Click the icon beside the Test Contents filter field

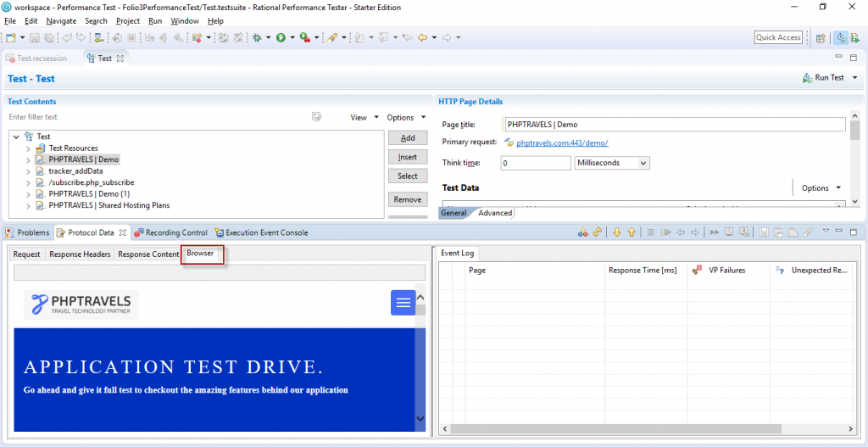coord(317,117)
